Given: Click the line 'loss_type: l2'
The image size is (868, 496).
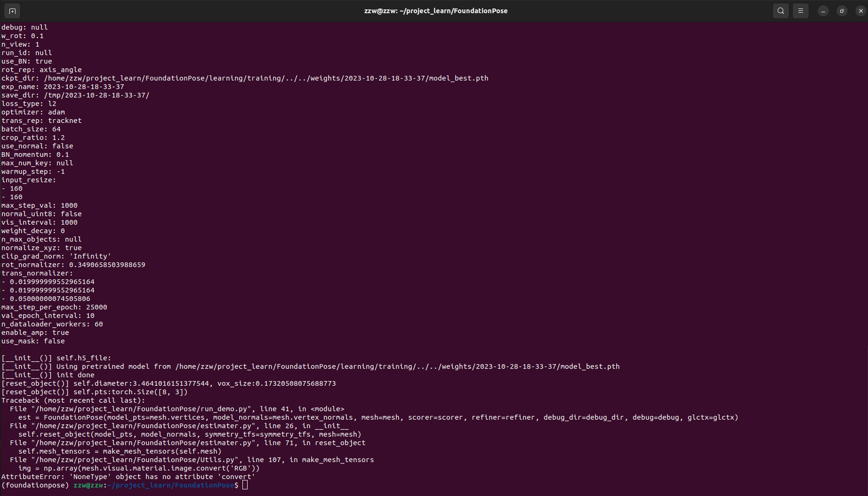Looking at the screenshot, I should [x=29, y=104].
